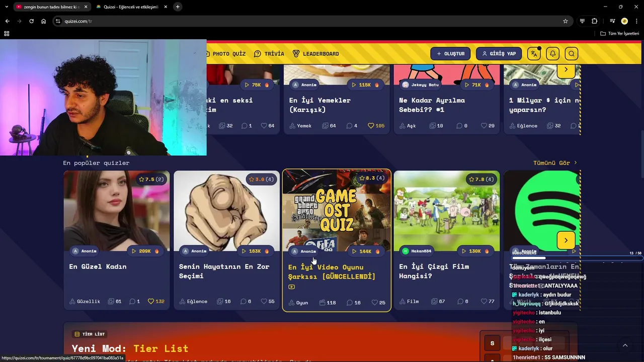Image resolution: width=644 pixels, height=362 pixels.
Task: Click the 7.8 star rating badge
Action: point(481,179)
